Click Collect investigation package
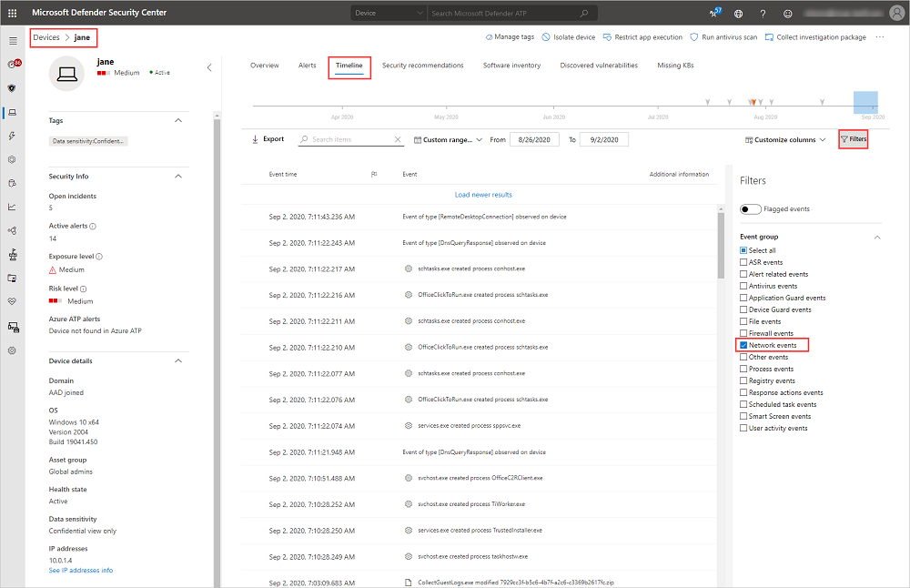Screen dimensions: 910x588 [x=815, y=37]
